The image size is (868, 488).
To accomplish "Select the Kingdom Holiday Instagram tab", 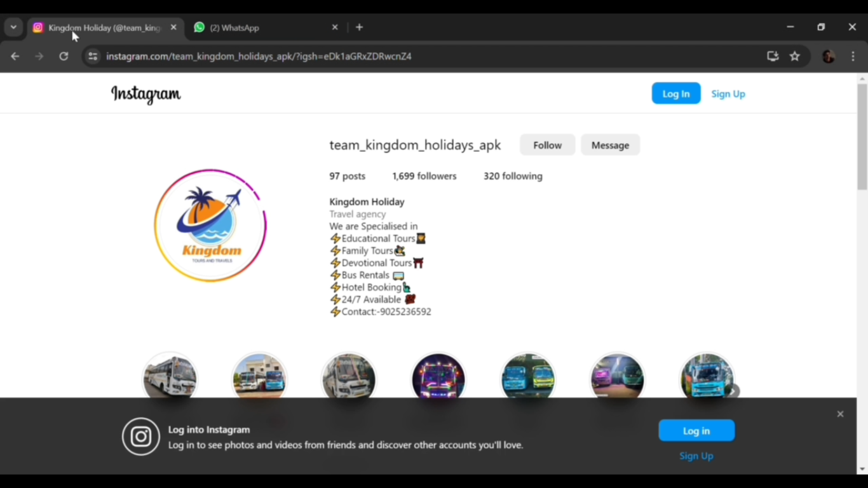I will (105, 28).
